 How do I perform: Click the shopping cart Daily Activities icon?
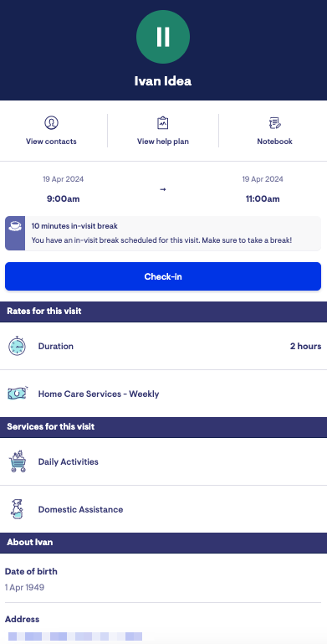[18, 461]
